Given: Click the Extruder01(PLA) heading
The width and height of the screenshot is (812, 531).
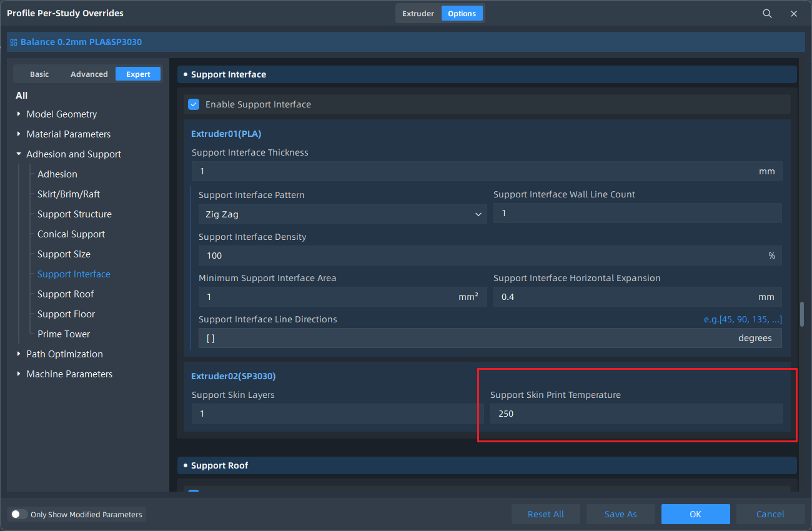Looking at the screenshot, I should (226, 134).
